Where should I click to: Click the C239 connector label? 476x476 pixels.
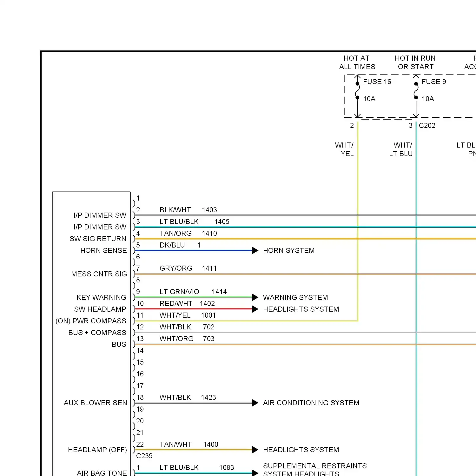144,456
